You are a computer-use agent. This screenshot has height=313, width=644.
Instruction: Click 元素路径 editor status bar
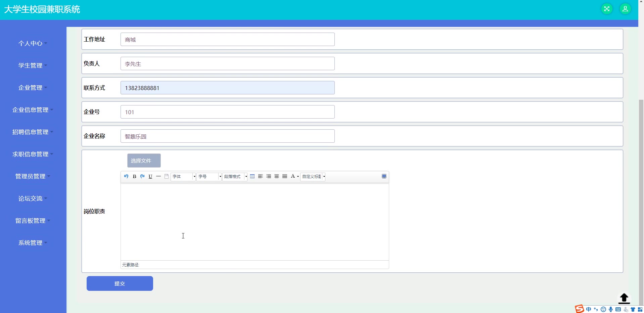255,265
